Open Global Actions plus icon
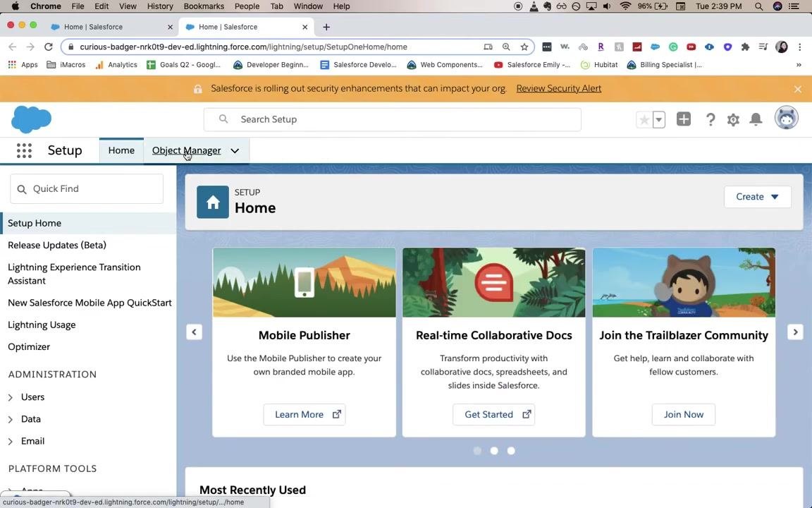Screen dimensions: 812x508 (684, 119)
